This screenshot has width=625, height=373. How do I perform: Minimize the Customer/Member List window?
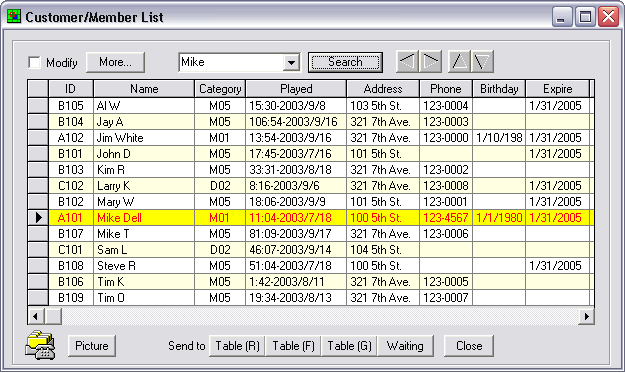[x=562, y=17]
